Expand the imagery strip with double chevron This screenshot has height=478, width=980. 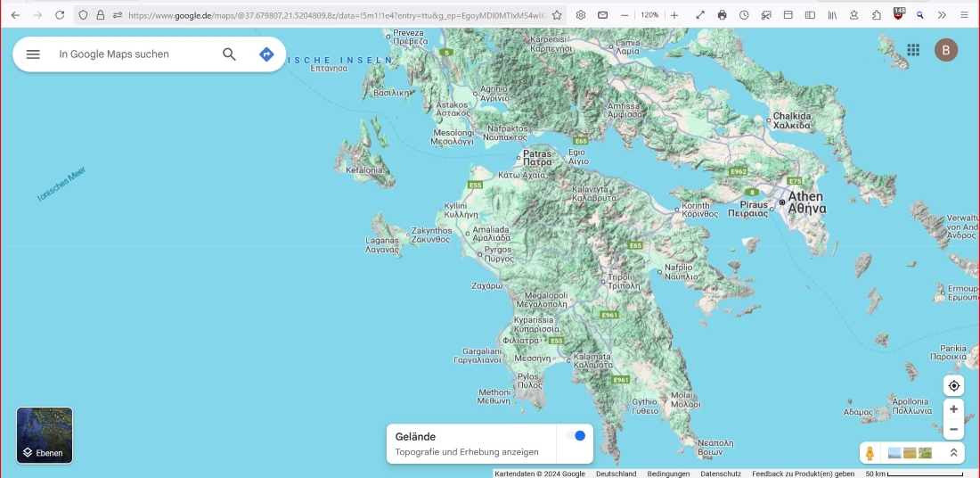tap(953, 453)
